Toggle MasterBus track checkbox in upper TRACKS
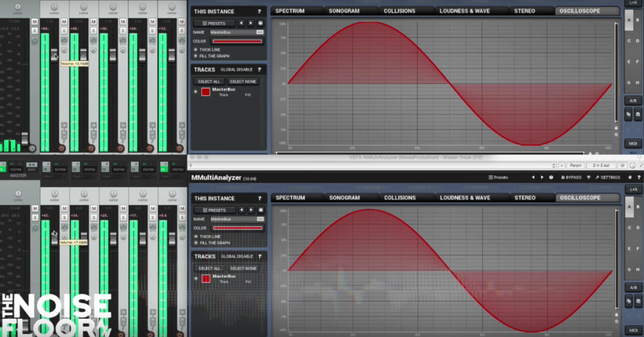Screen dimensions: 644x337 coord(196,92)
